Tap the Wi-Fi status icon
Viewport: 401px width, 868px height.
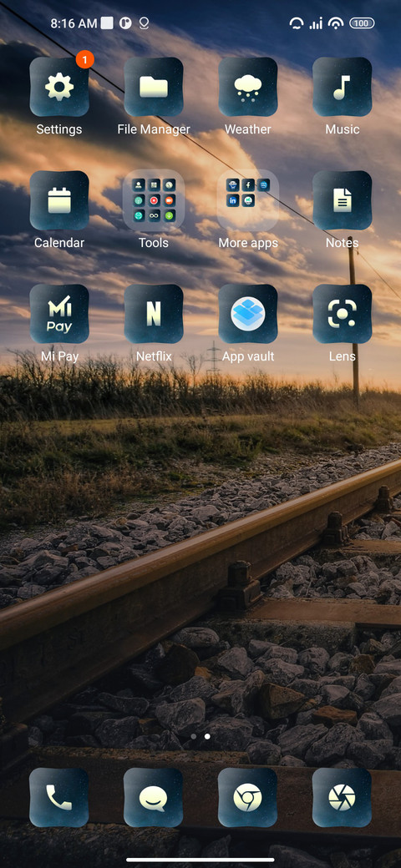335,23
